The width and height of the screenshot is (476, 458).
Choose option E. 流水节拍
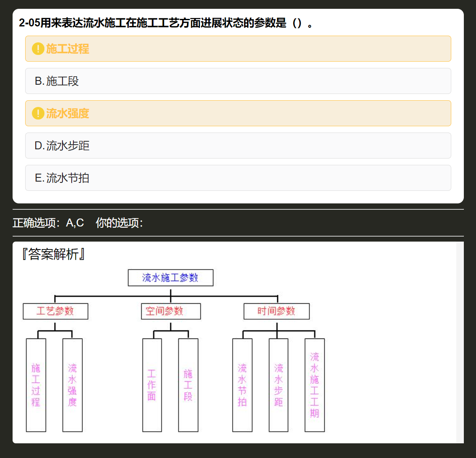coord(238,178)
